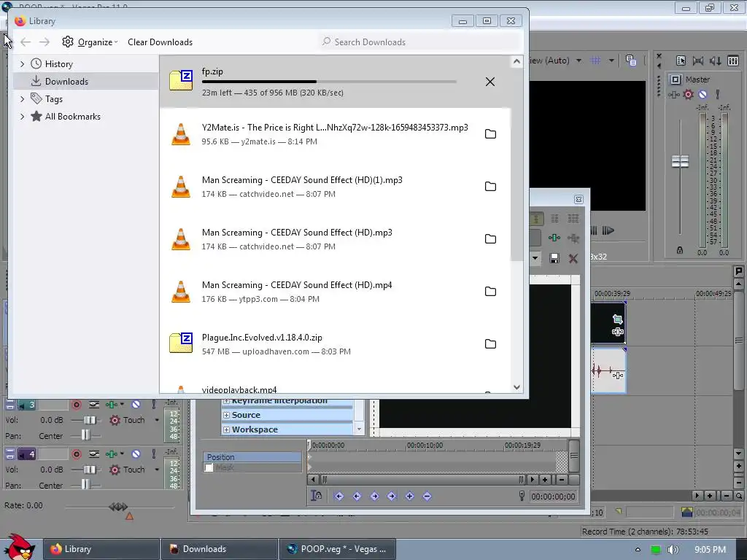Expand the Workspace section
747x560 pixels.
tap(226, 429)
